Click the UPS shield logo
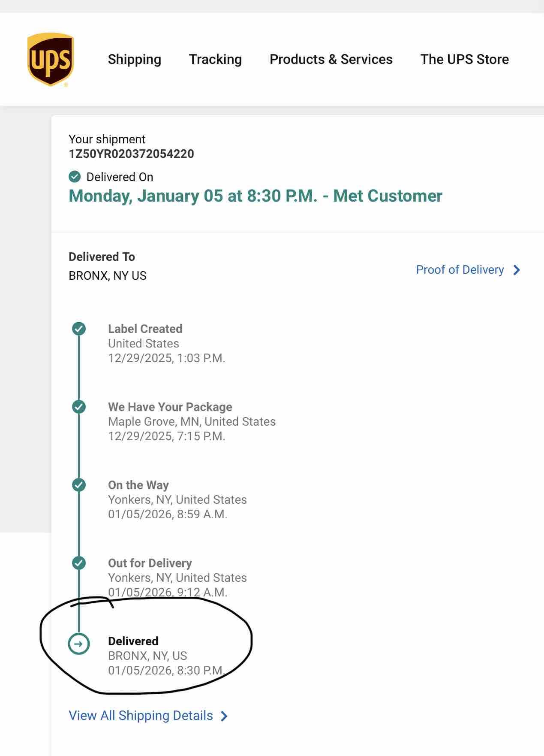Image resolution: width=544 pixels, height=756 pixels. (x=51, y=59)
